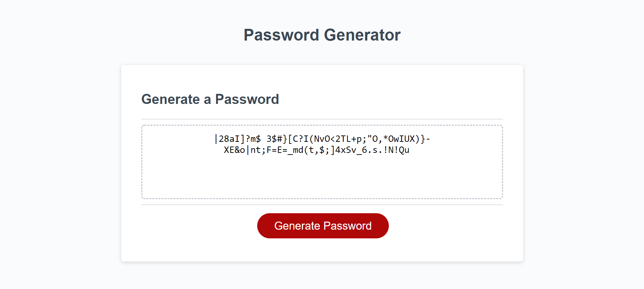Select the displayed password string
644x289 pixels.
coord(321,139)
